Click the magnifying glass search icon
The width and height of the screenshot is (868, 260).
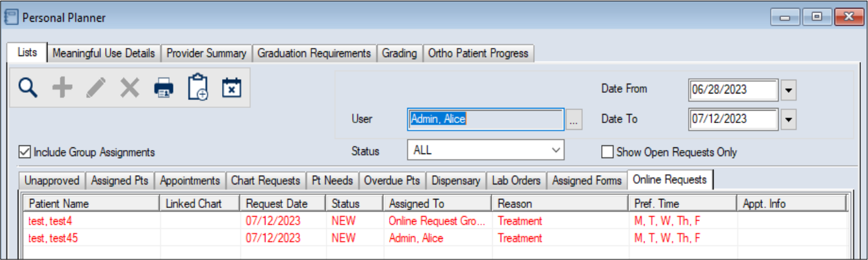coord(28,88)
